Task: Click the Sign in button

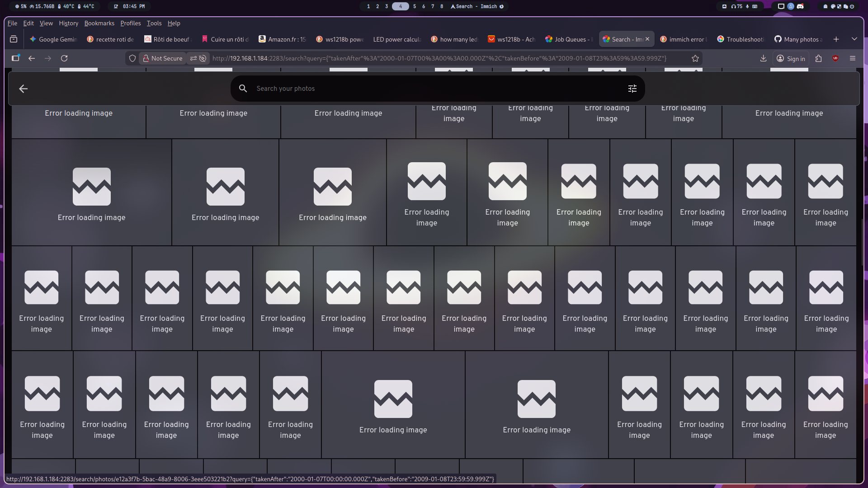Action: click(x=790, y=58)
